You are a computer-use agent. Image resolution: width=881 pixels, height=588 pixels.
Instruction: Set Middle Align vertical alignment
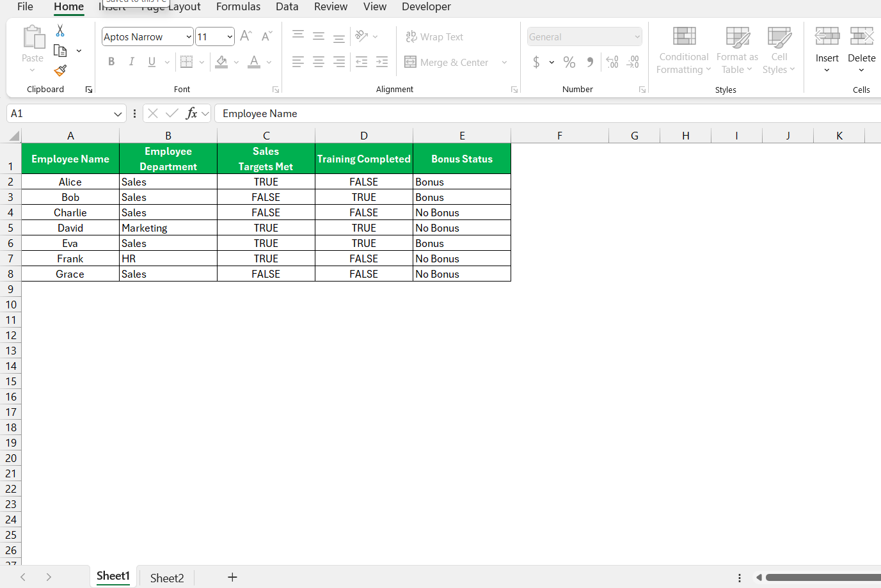(319, 36)
